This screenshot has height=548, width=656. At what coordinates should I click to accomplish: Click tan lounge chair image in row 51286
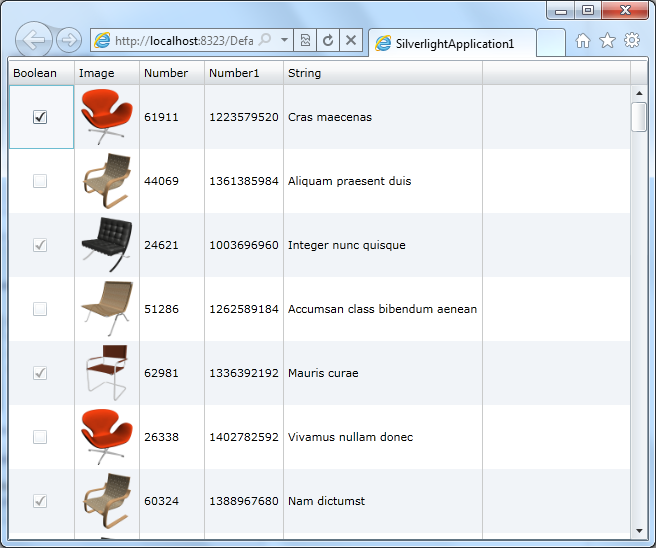pyautogui.click(x=107, y=309)
